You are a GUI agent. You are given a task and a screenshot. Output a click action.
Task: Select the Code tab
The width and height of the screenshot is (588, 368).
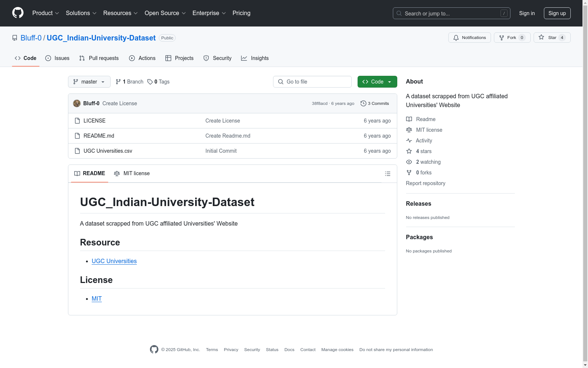(x=26, y=58)
